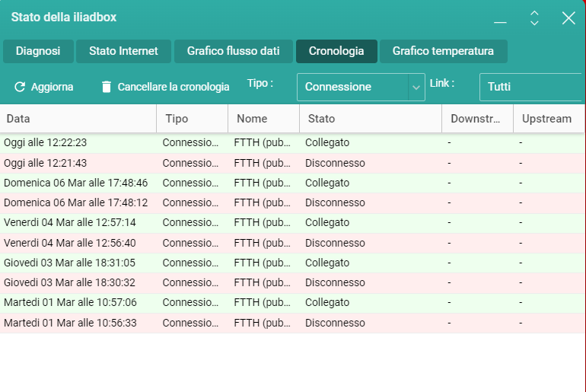This screenshot has height=392, width=586.
Task: Toggle window size with up-down arrows icon
Action: (534, 18)
